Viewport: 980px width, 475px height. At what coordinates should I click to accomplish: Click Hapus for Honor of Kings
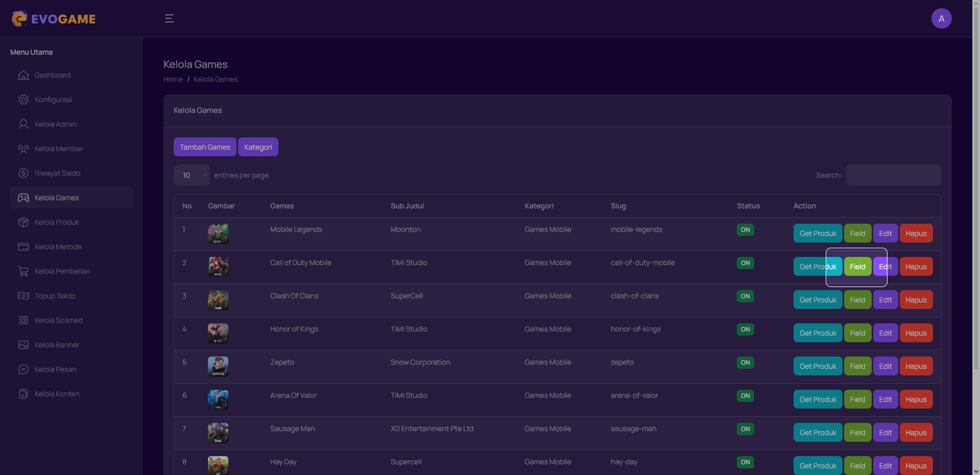pos(916,333)
